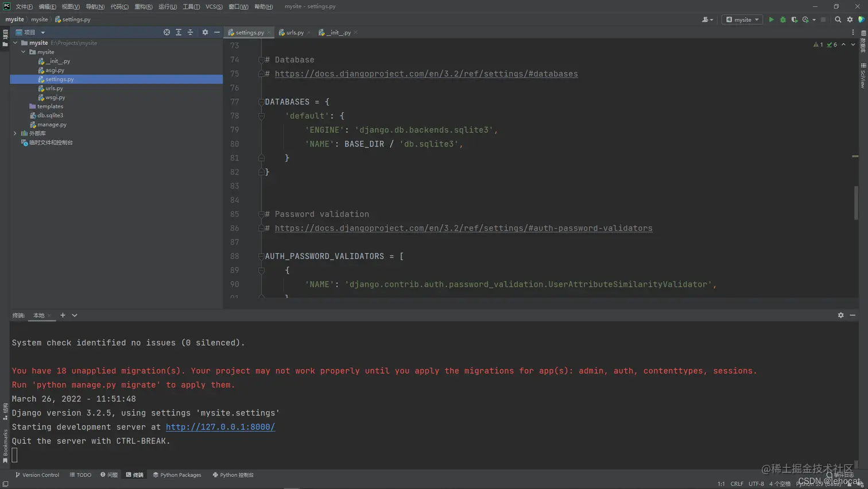This screenshot has height=489, width=868.
Task: Fold the 'default' dictionary block
Action: (261, 116)
